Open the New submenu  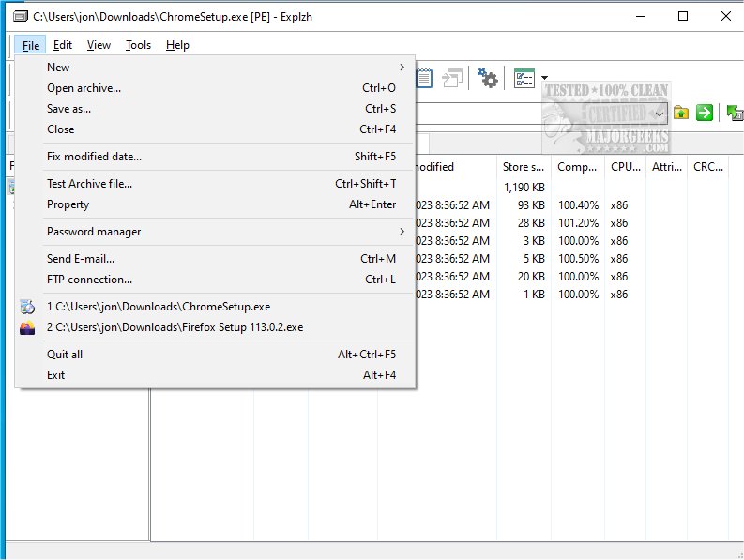[216, 68]
